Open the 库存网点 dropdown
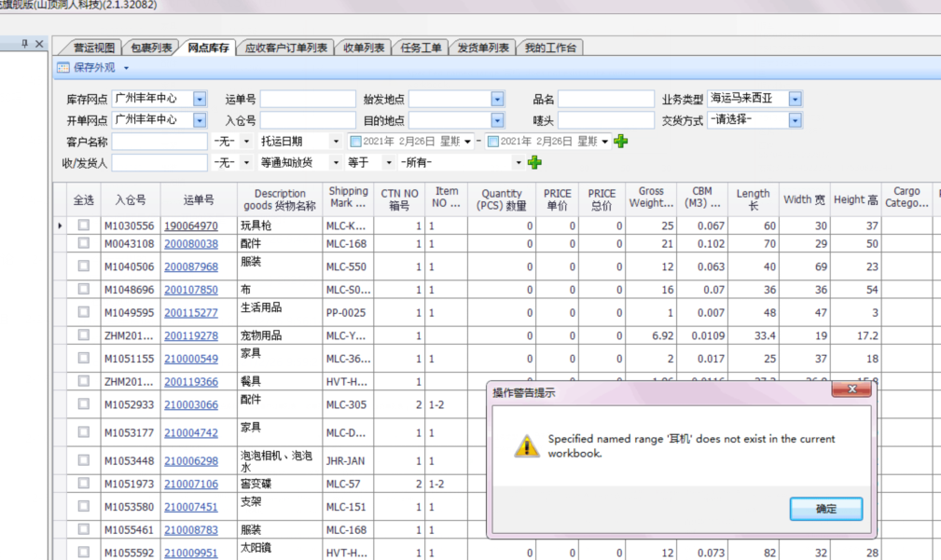941x560 pixels. 200,99
